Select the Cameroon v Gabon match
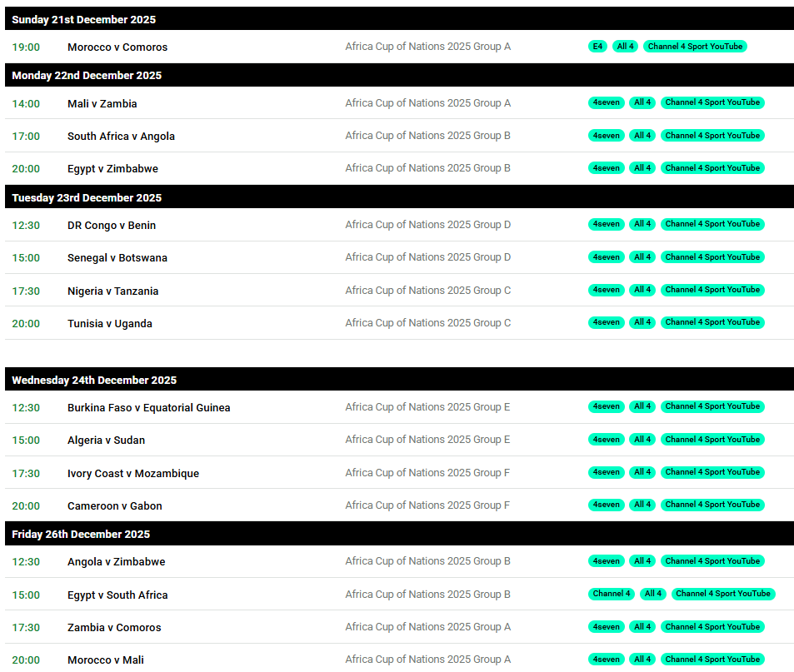The image size is (794, 672). tap(115, 505)
